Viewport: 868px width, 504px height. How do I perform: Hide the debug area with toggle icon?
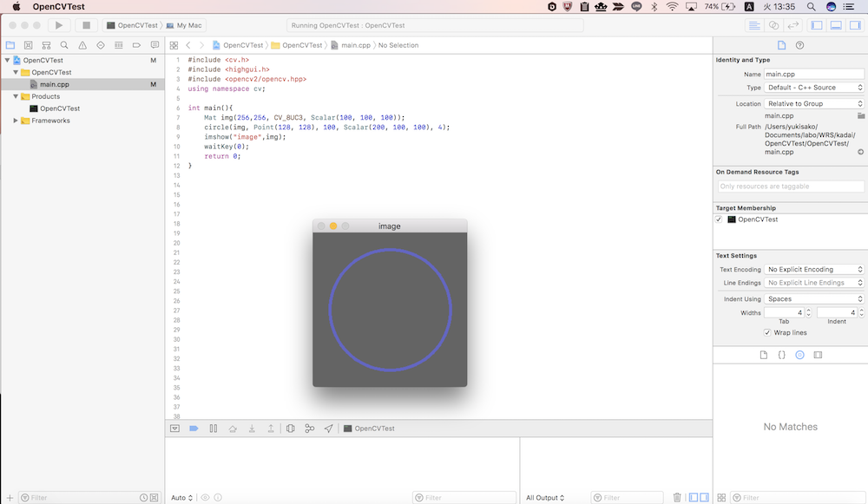(x=175, y=429)
